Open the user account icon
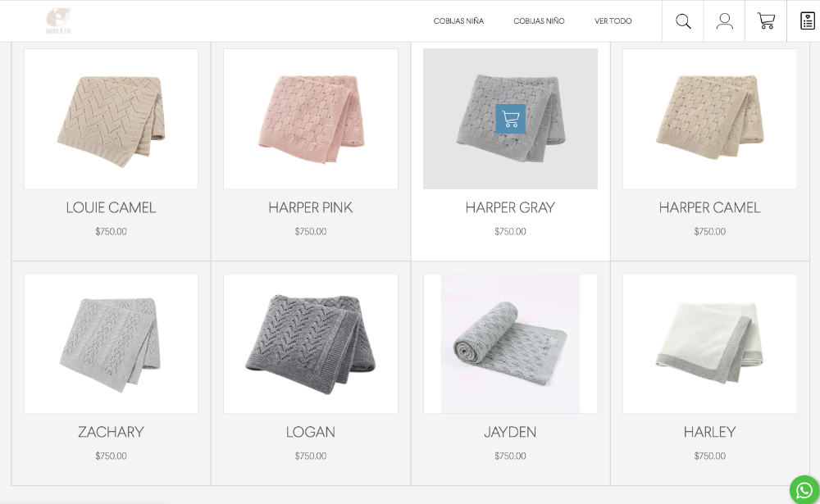The image size is (820, 504). tap(724, 21)
